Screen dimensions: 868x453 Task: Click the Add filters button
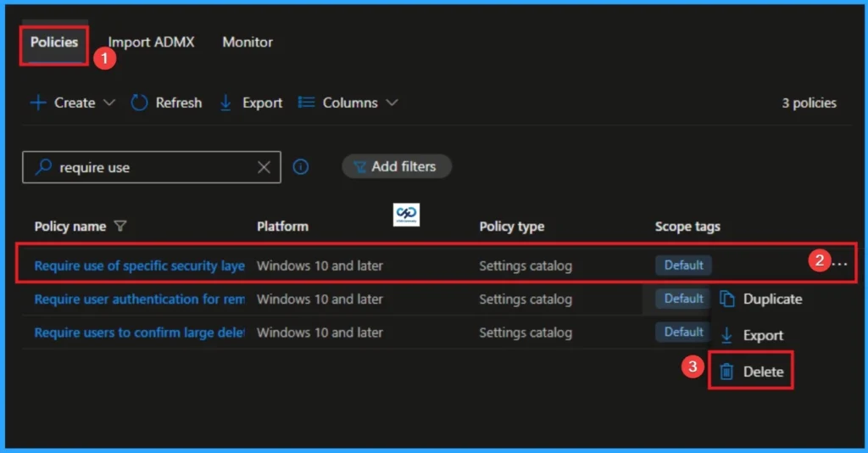coord(397,166)
